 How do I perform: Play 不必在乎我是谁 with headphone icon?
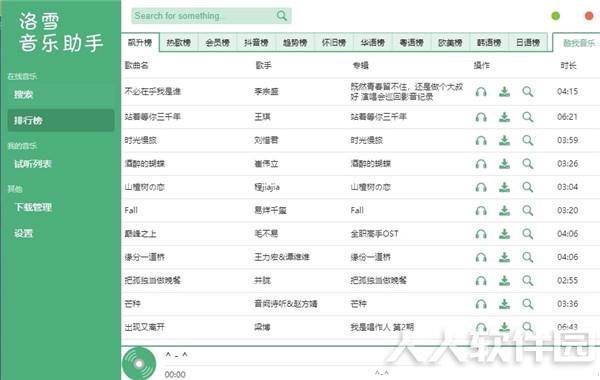(481, 92)
